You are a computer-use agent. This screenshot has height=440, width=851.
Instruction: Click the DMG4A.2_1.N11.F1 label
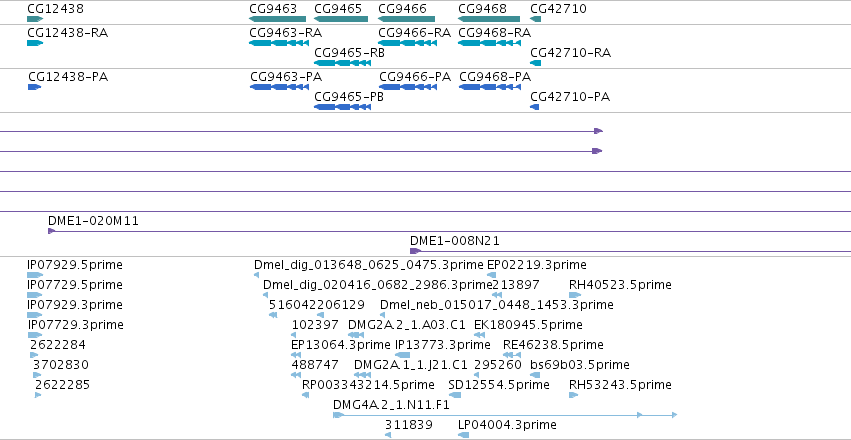coord(391,405)
